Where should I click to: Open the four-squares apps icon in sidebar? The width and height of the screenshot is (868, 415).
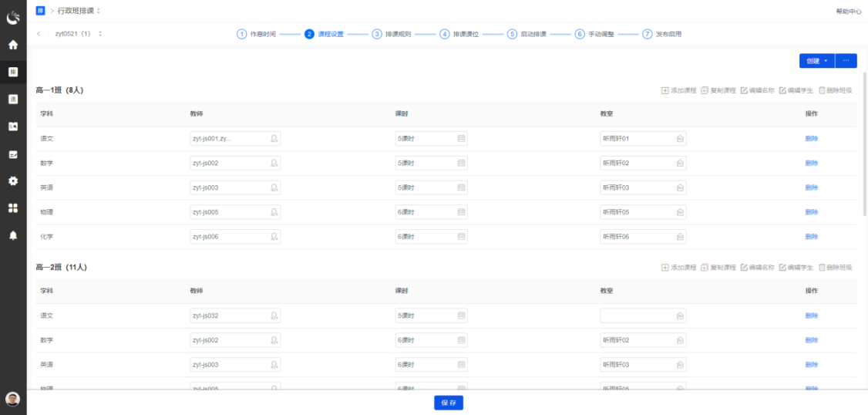click(13, 207)
